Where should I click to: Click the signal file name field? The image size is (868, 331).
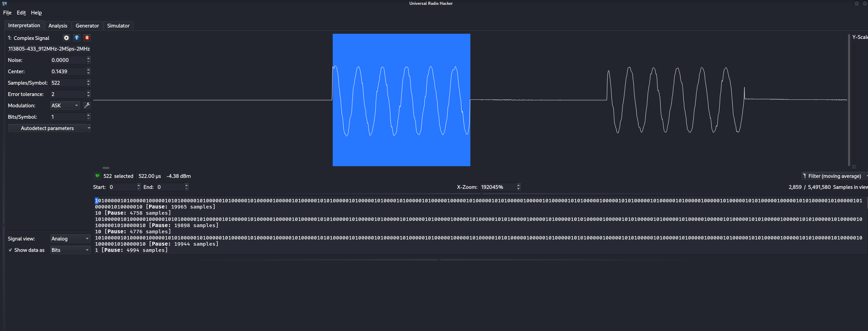coord(49,49)
